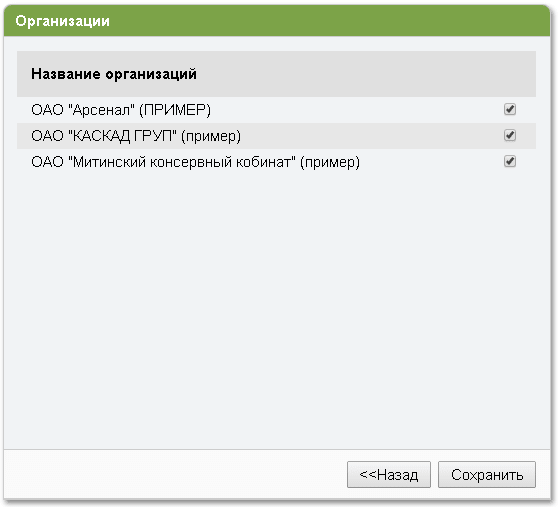
Task: Select the ОАО "Митинский консервный кобинат" row label
Action: tap(195, 162)
